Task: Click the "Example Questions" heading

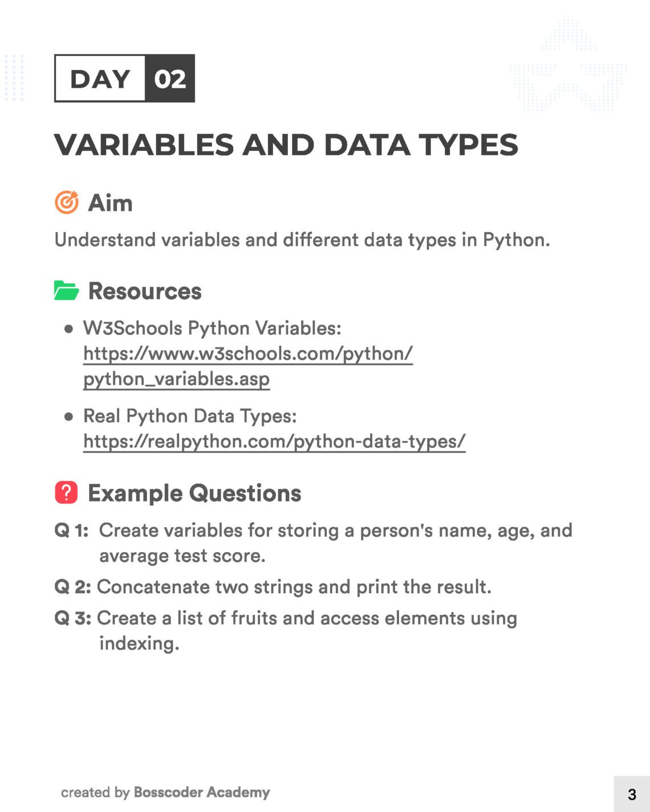Action: tap(194, 493)
